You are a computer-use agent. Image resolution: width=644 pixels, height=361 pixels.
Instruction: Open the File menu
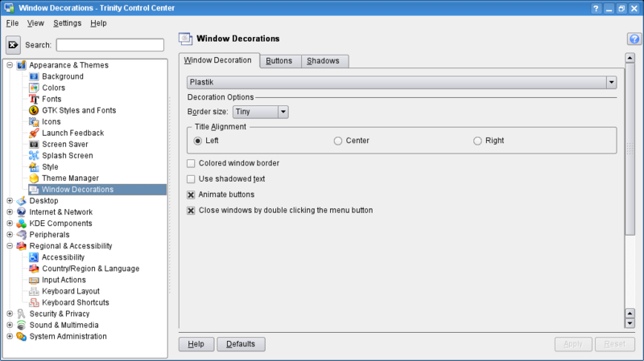(x=12, y=23)
